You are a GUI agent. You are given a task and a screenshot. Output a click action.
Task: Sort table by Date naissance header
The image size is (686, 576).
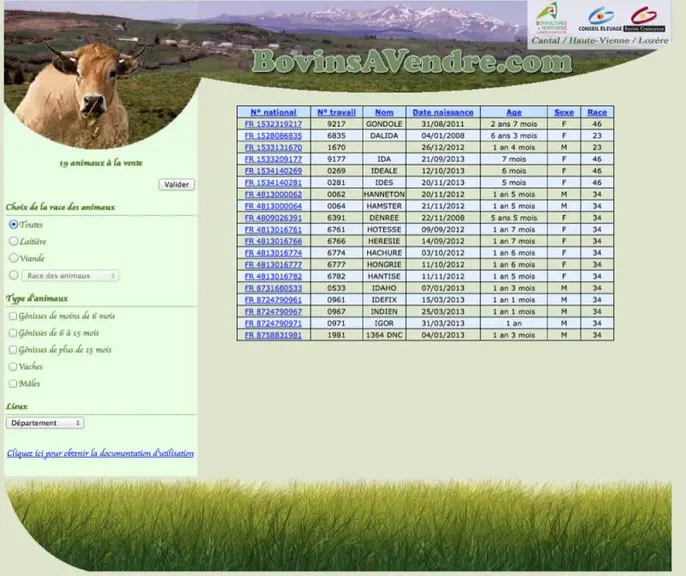click(x=443, y=112)
